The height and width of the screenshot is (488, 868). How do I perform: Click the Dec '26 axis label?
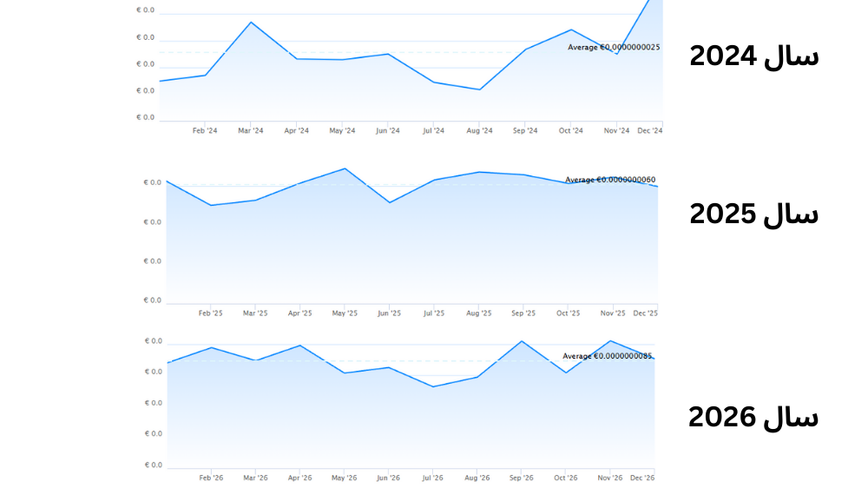(642, 478)
